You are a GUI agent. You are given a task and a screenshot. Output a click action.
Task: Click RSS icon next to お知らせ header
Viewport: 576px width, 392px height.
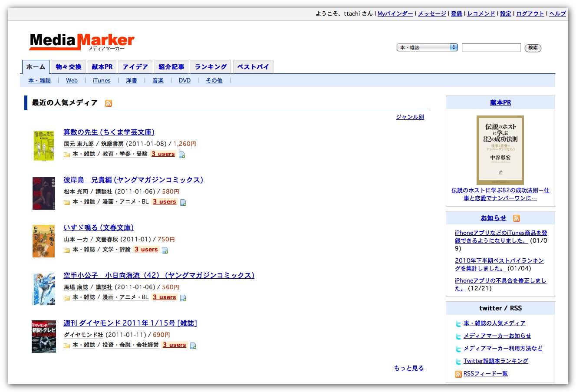(x=516, y=218)
